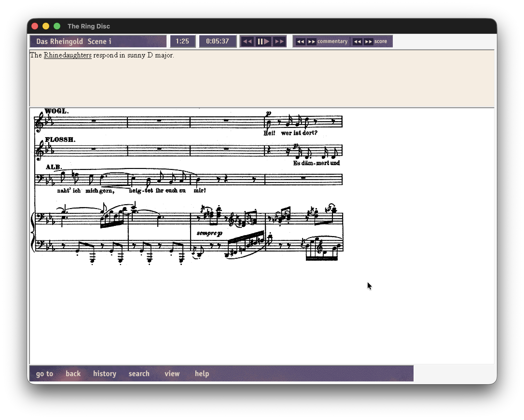Go to previous score page
This screenshot has width=524, height=420.
[357, 42]
